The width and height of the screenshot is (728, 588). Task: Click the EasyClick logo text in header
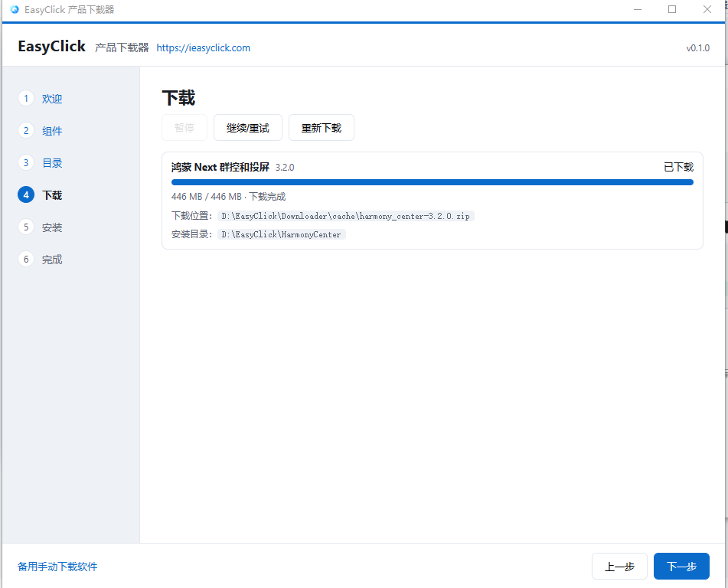point(51,47)
